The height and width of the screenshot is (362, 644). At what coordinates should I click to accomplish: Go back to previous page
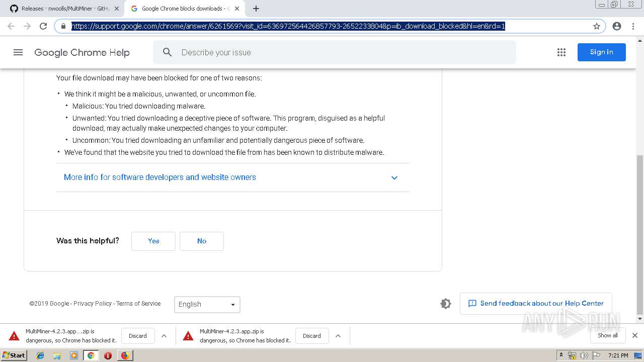click(11, 26)
